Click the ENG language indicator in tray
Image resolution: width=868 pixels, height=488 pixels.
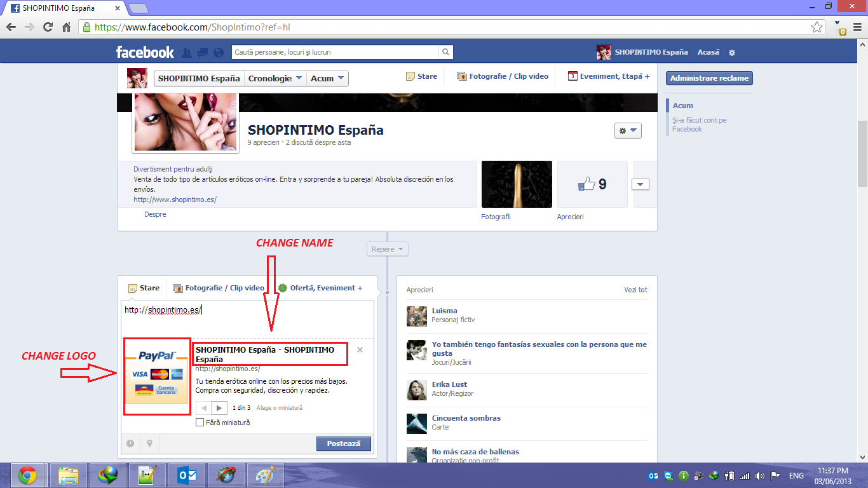click(796, 475)
